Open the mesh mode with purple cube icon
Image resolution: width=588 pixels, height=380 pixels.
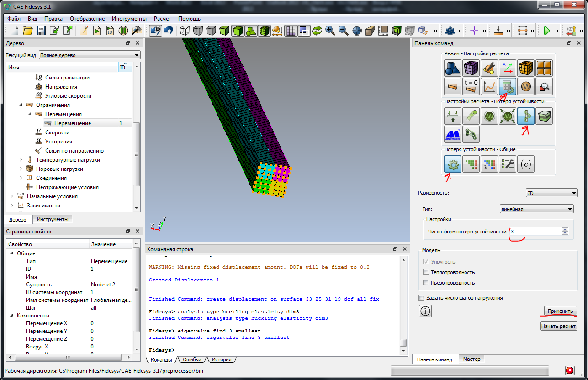[x=471, y=68]
